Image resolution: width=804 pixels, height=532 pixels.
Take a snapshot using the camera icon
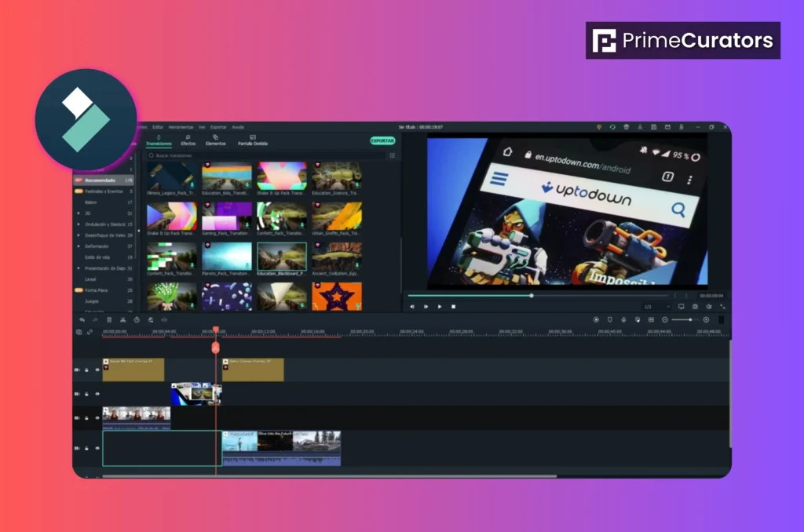696,307
